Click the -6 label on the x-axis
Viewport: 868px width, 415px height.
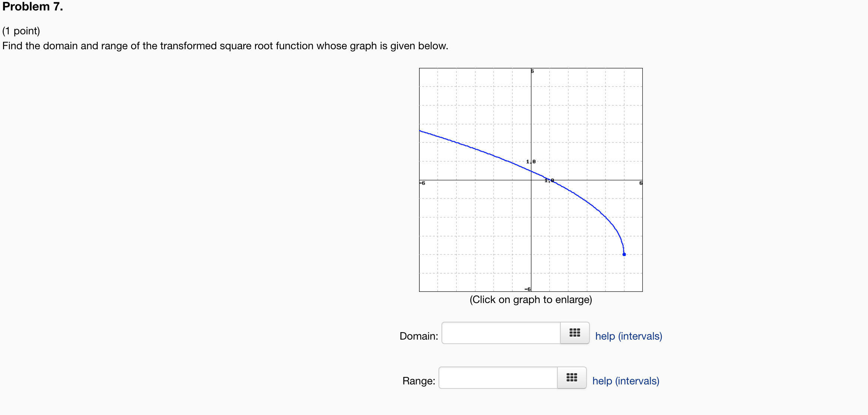point(422,183)
